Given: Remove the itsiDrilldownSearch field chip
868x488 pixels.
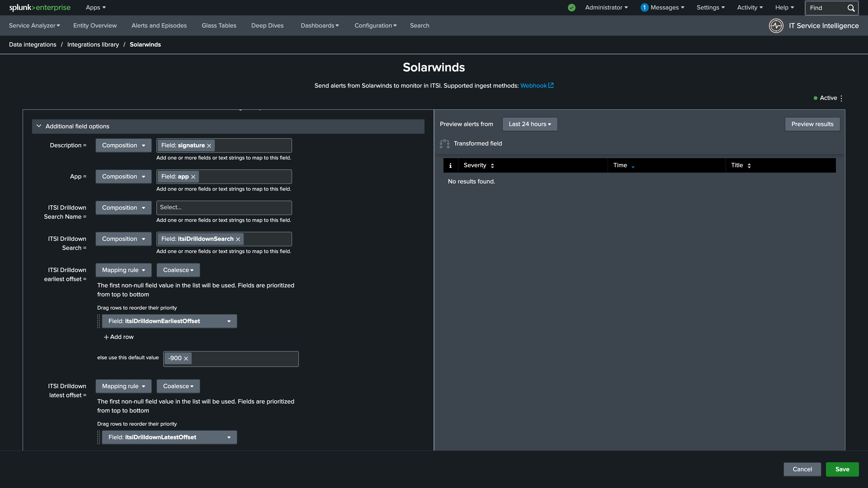Looking at the screenshot, I should [x=238, y=239].
